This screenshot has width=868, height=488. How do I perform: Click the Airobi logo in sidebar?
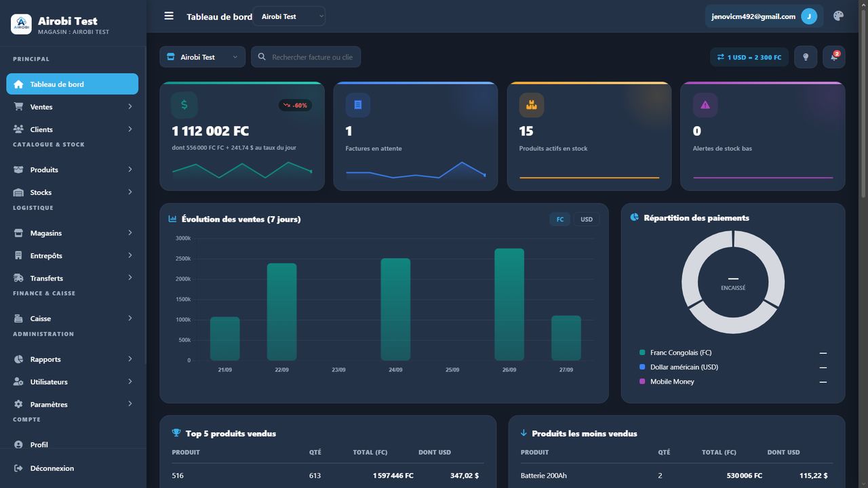tap(21, 24)
